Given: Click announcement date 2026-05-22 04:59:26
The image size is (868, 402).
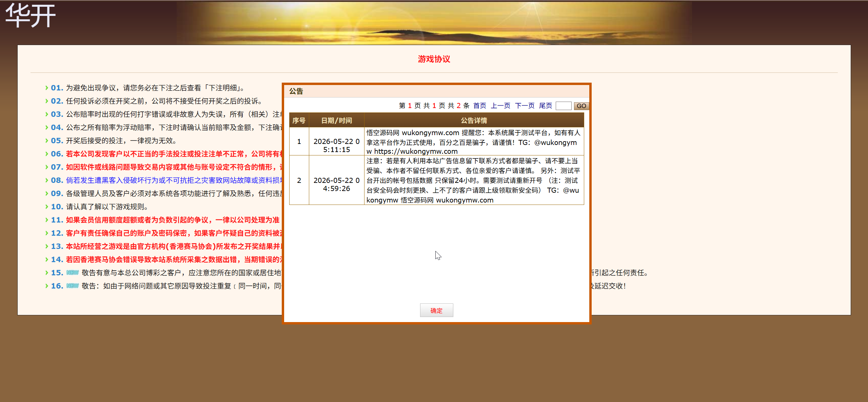Looking at the screenshot, I should [336, 184].
